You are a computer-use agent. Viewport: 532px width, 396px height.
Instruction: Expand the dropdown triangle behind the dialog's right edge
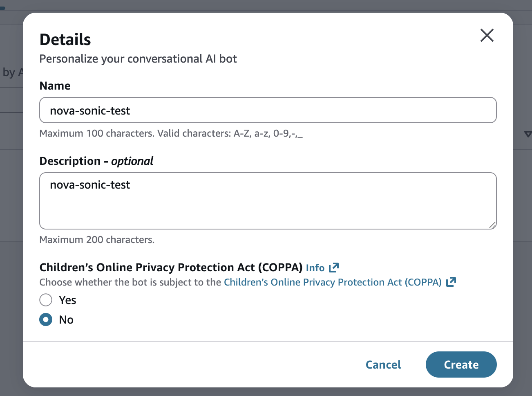(528, 134)
